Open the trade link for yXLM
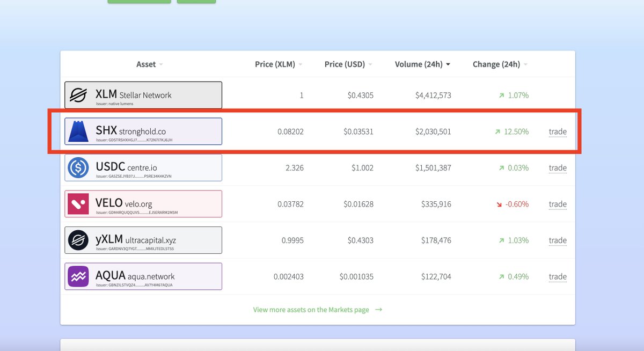The image size is (644, 351). click(558, 240)
